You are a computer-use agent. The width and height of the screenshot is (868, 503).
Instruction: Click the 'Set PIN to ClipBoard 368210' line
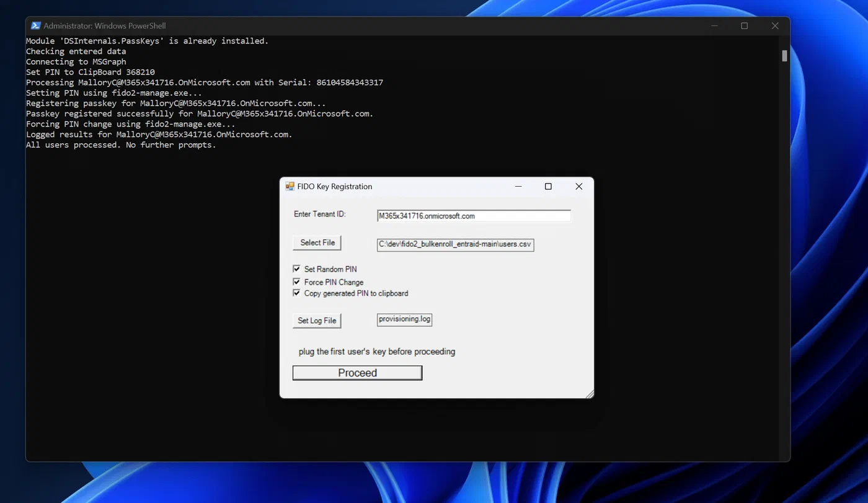point(91,72)
